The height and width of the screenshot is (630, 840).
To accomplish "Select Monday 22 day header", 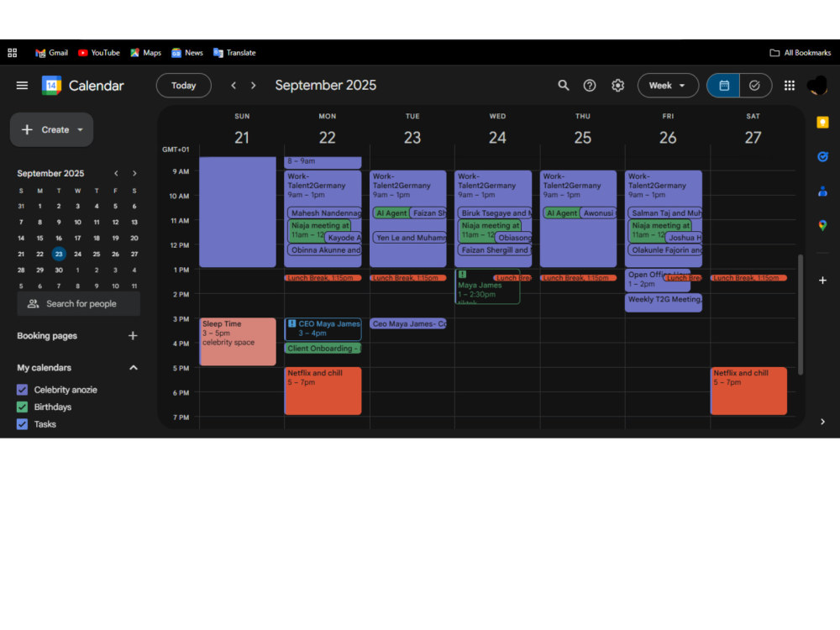I will 328,138.
